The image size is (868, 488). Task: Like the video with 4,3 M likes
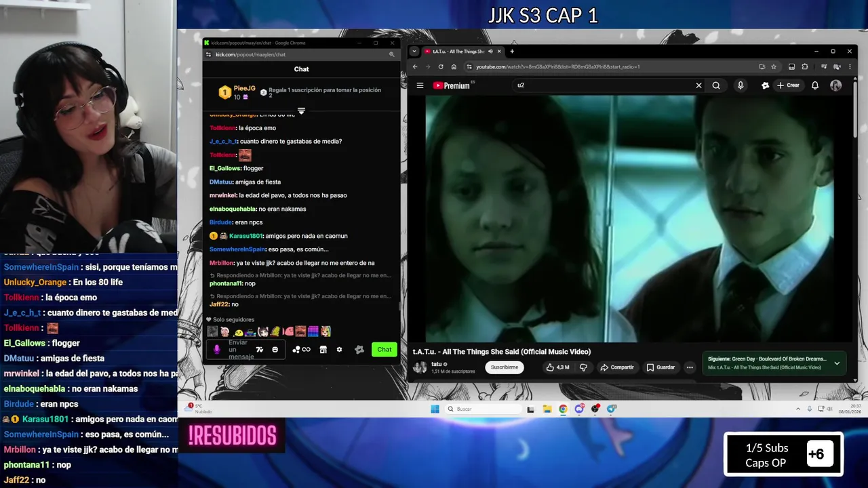coord(558,367)
